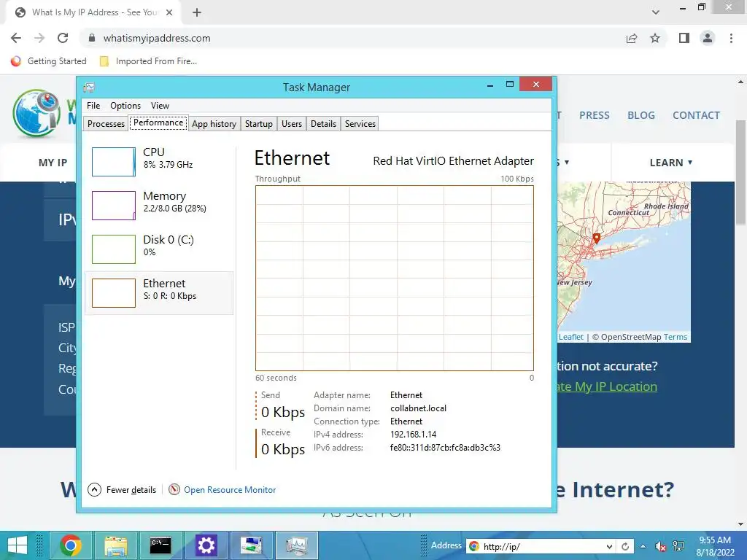The image size is (747, 560).
Task: Switch to the Users tab
Action: tap(292, 124)
